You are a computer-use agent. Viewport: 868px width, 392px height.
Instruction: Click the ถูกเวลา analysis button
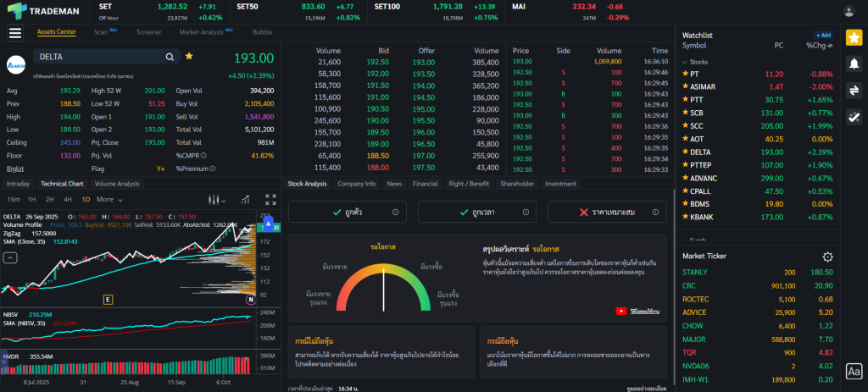click(476, 212)
